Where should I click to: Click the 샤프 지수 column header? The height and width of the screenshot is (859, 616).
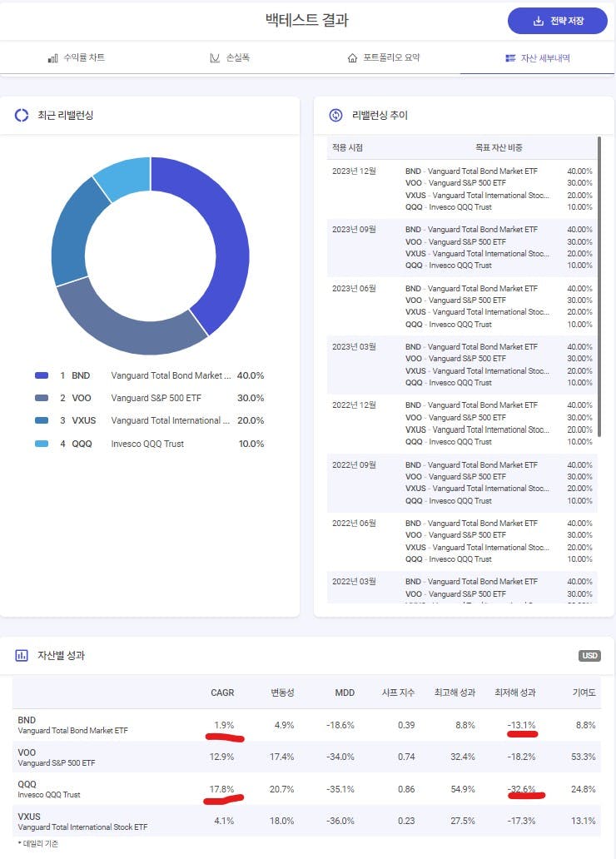point(399,693)
